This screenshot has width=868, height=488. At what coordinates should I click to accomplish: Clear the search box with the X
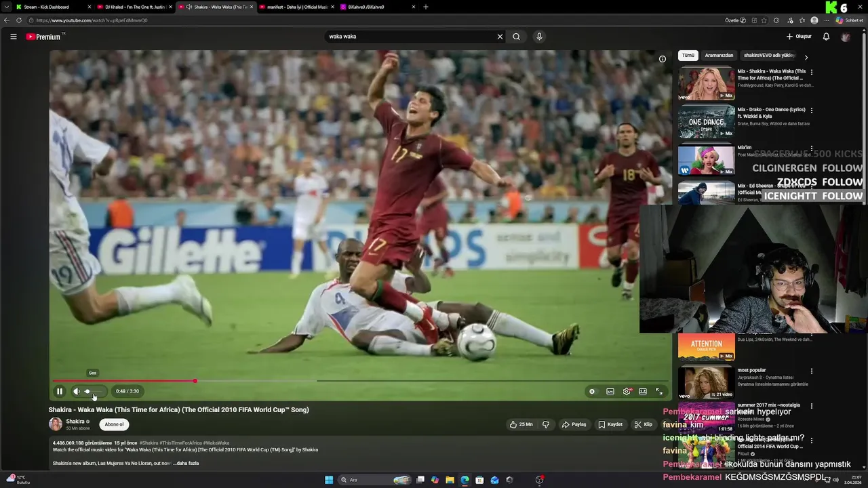point(500,37)
